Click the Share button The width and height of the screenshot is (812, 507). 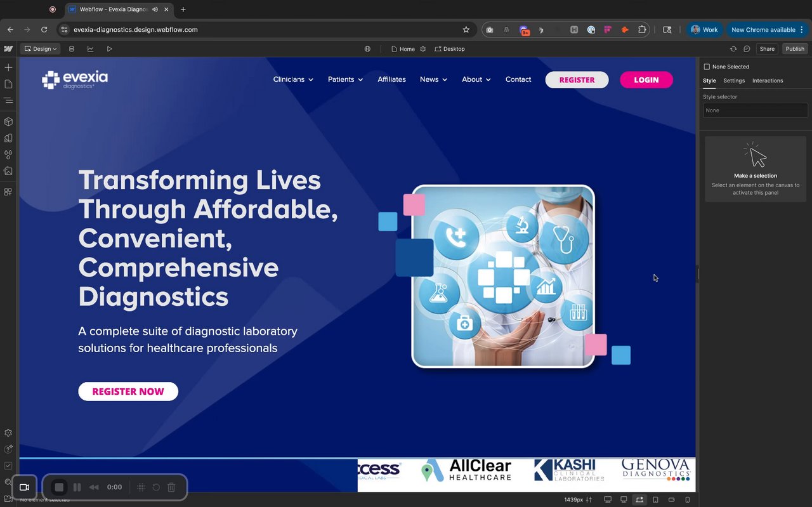[x=767, y=49]
